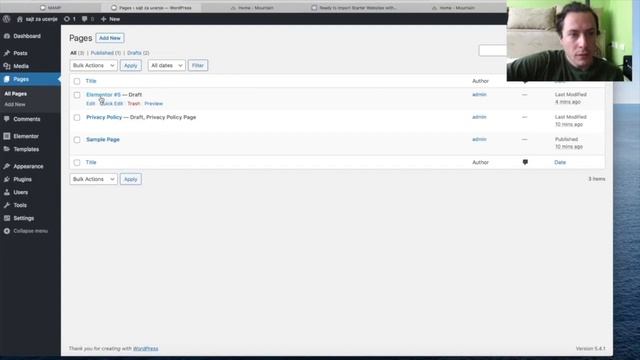Click the Dashboard sidebar icon
This screenshot has width=640, height=360.
7,36
